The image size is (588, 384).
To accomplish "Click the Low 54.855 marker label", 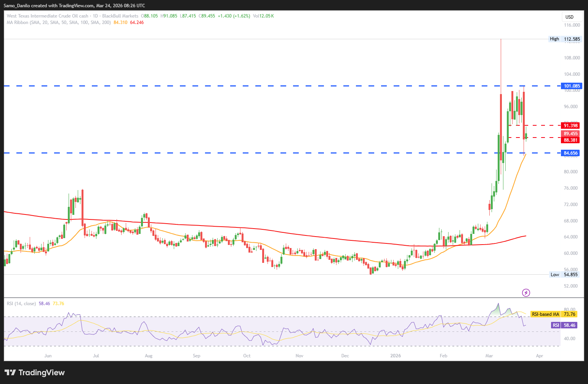I will pos(565,275).
